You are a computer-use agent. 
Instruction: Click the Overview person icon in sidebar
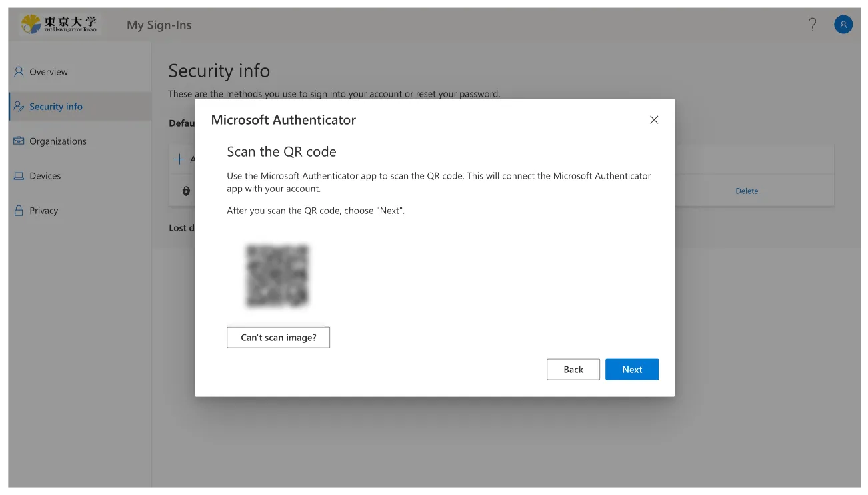pos(19,72)
